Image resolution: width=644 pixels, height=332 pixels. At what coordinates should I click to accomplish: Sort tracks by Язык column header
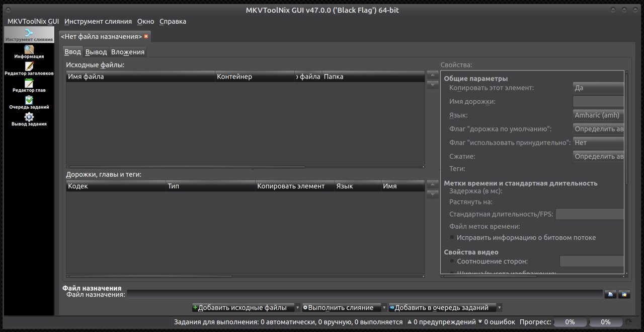tap(357, 186)
